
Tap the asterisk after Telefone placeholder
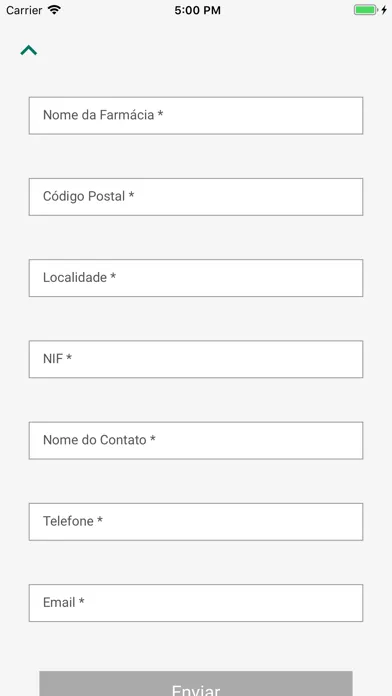point(100,520)
